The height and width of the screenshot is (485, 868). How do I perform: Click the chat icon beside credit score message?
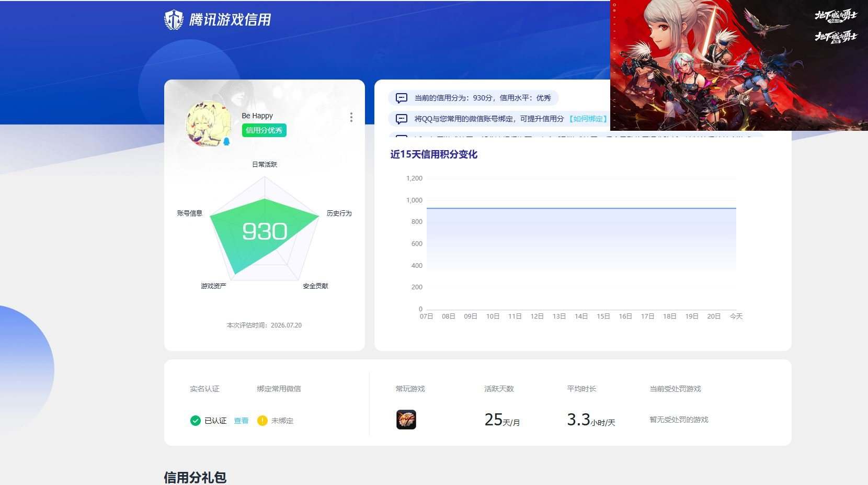point(401,98)
